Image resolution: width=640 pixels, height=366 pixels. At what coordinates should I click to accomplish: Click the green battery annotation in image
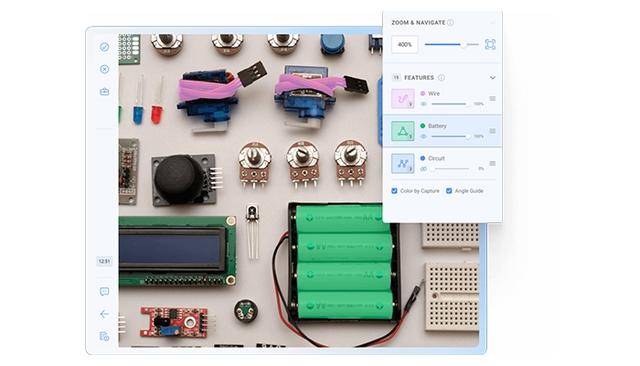coord(344,262)
